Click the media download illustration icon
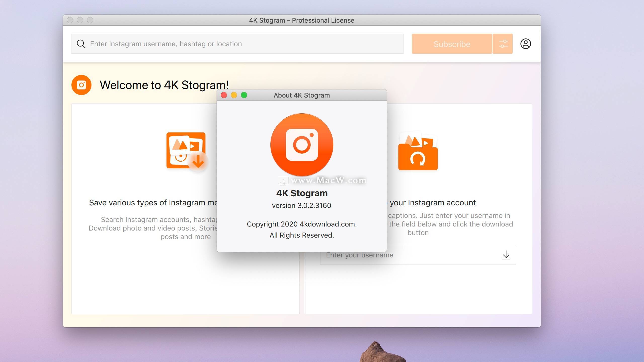 point(187,152)
